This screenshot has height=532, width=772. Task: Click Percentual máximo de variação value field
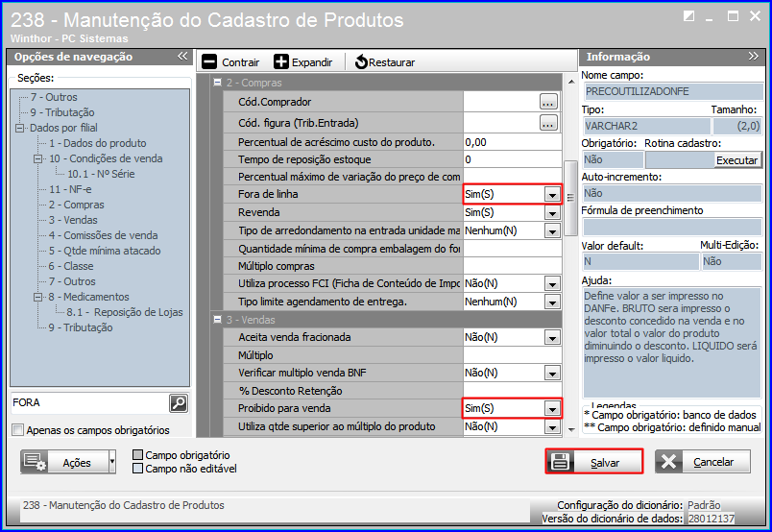(512, 177)
